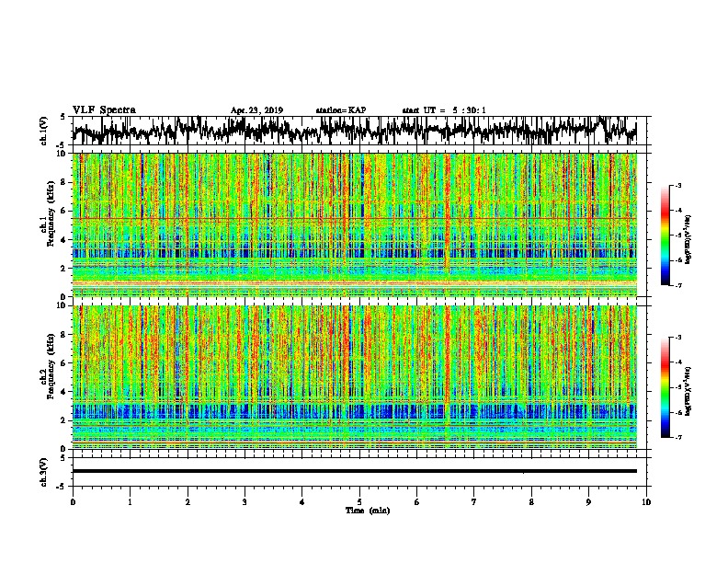The image size is (728, 563).
Task: Click the time axis tick label "4"
Action: point(302,501)
